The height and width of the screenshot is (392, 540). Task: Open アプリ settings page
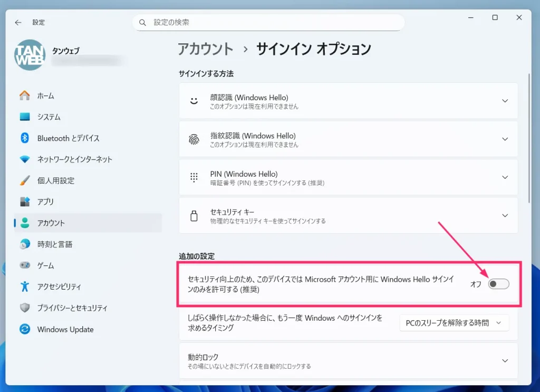[x=88, y=202]
